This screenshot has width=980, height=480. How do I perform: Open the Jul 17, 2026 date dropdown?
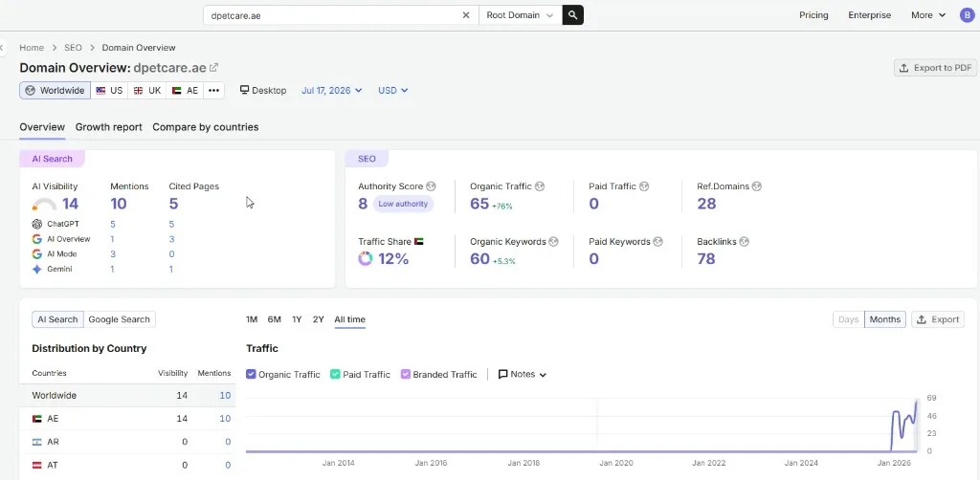click(x=332, y=91)
